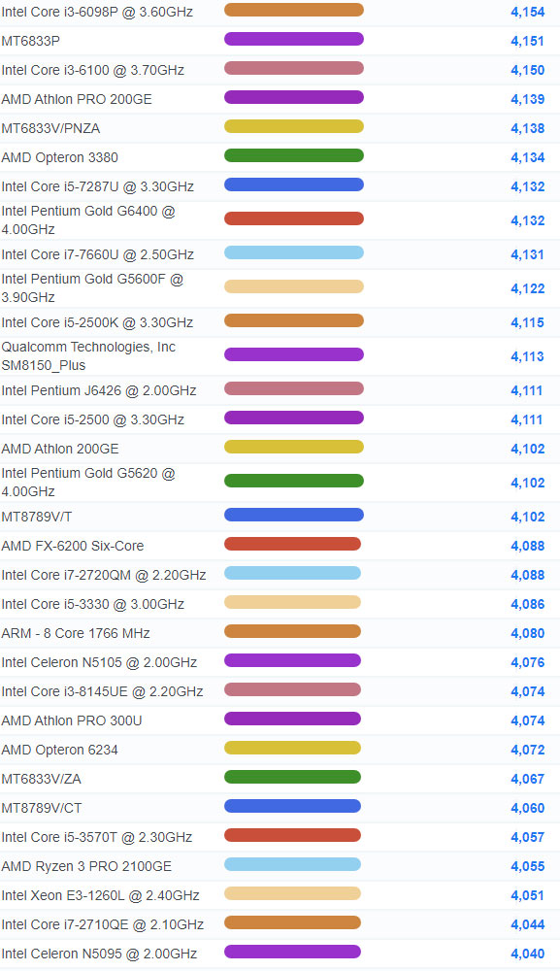Open Intel Celeron N5095 @ 2.00GHz

click(99, 954)
